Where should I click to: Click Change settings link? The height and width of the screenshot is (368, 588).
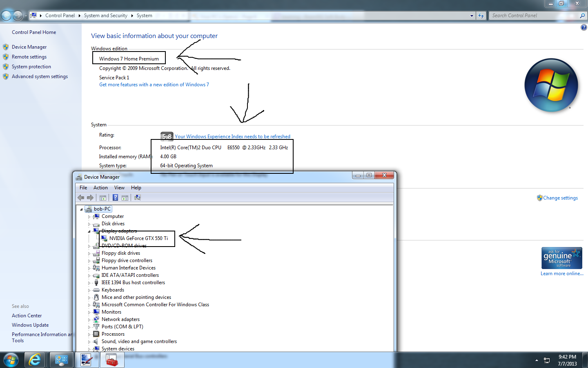tap(560, 198)
